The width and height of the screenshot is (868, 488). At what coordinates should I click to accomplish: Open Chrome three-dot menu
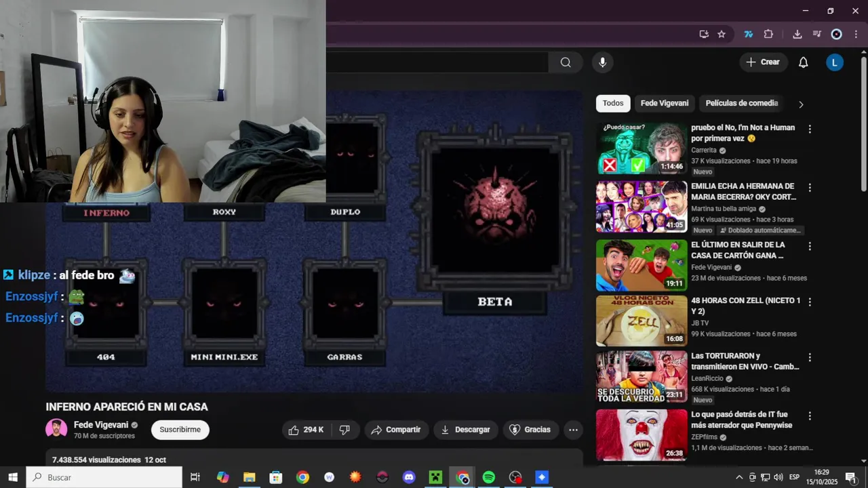(x=856, y=35)
